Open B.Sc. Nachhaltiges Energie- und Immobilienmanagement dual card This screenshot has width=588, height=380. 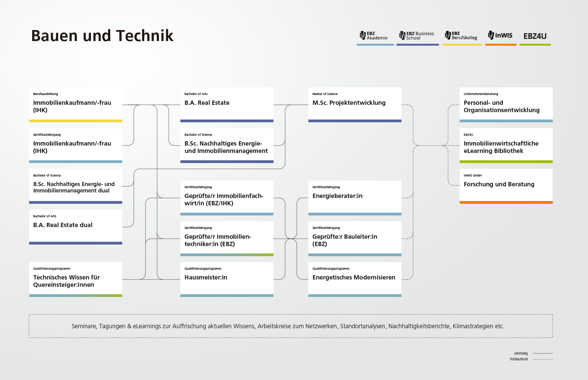76,186
